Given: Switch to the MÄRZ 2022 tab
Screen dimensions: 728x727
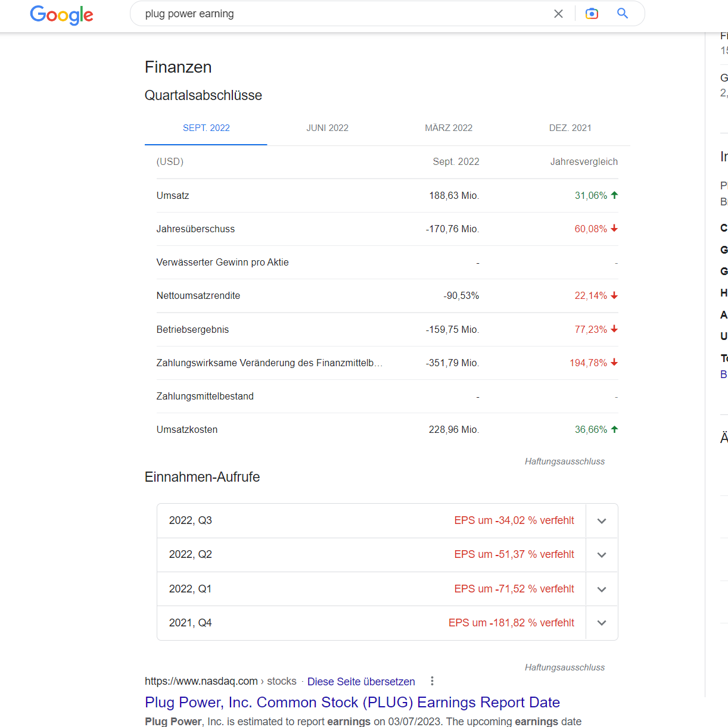Looking at the screenshot, I should click(x=449, y=128).
